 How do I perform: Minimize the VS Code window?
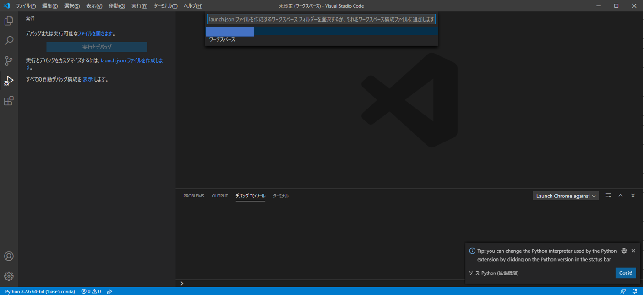(600, 6)
